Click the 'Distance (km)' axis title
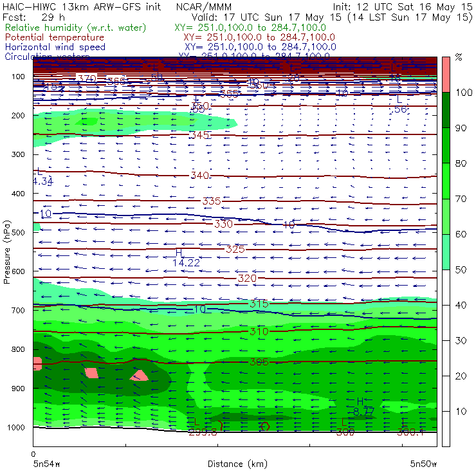The height and width of the screenshot is (476, 476). [x=237, y=464]
